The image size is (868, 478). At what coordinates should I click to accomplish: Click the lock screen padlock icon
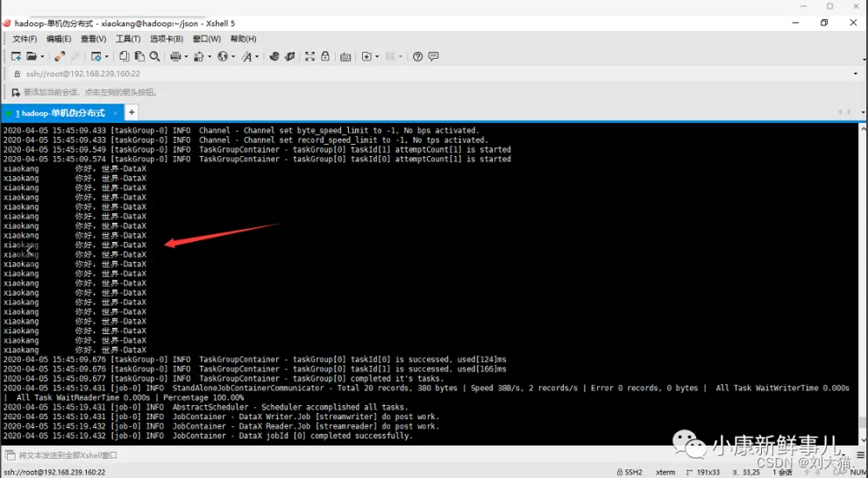325,56
